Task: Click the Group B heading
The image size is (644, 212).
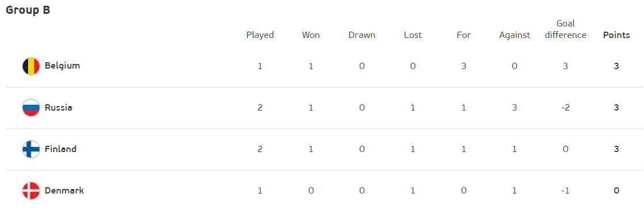Action: [28, 10]
